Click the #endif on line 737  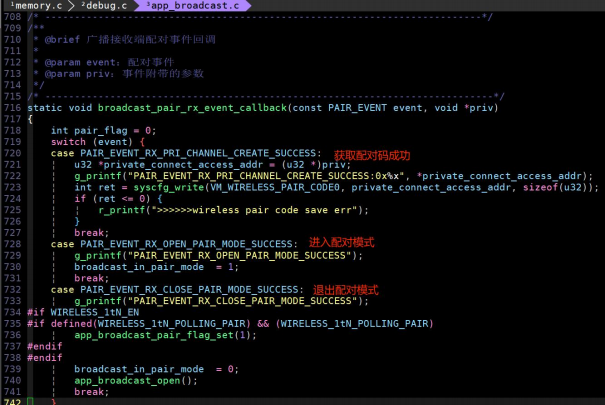(x=44, y=346)
